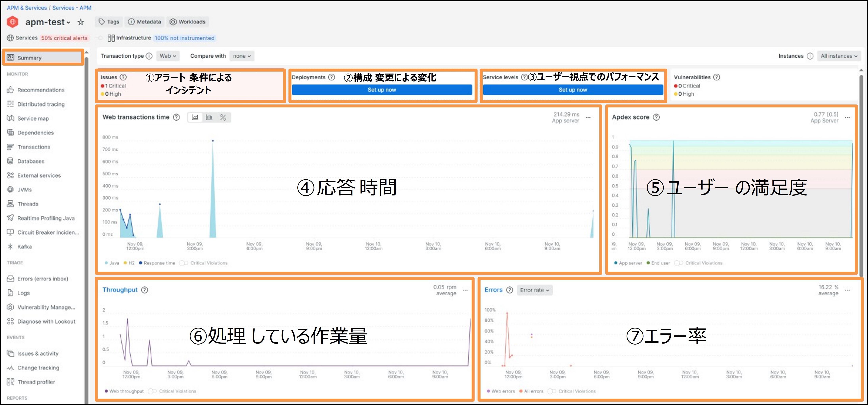Click the Vulnerabilities help icon

tap(717, 77)
